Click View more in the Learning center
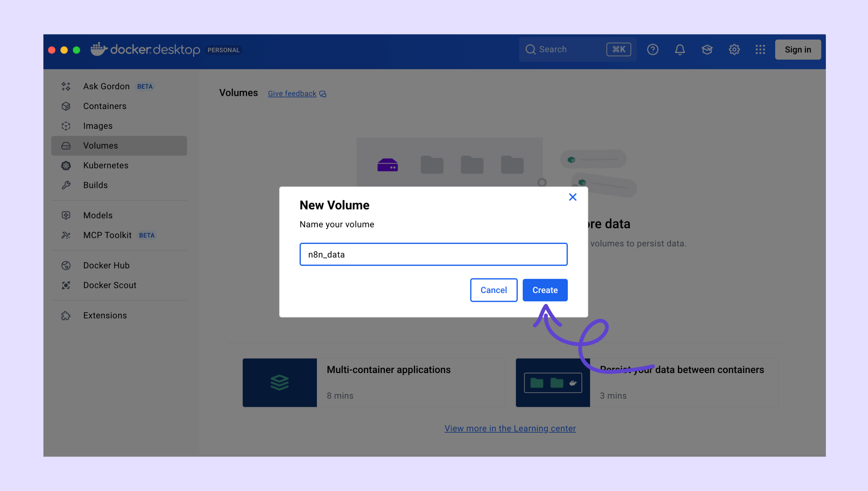Image resolution: width=868 pixels, height=491 pixels. click(510, 428)
